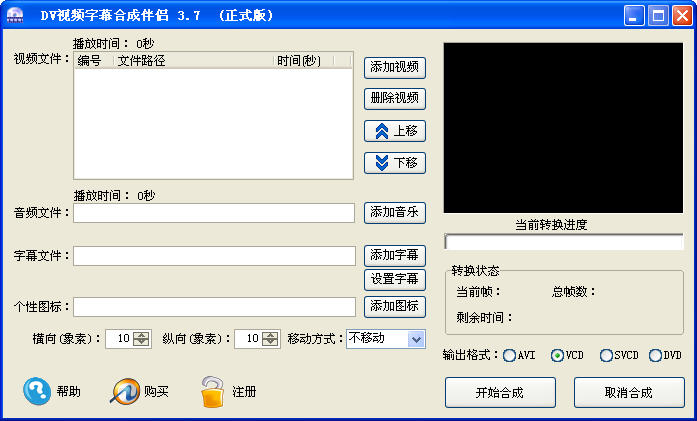Image resolution: width=697 pixels, height=421 pixels.
Task: Select the SVCD output format
Action: 606,355
